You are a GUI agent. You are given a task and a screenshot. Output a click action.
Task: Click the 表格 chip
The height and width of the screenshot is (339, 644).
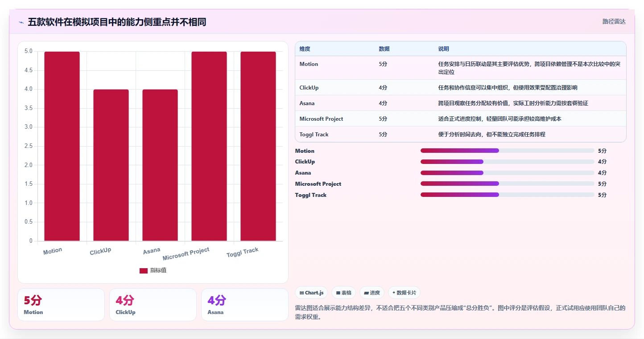pos(344,293)
